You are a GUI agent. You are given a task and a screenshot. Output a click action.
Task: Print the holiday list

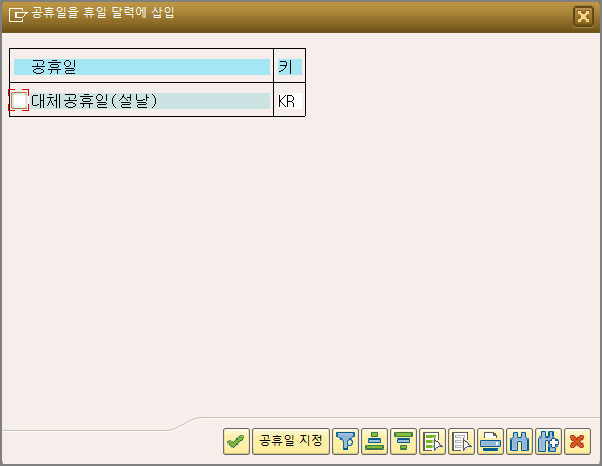[490, 441]
